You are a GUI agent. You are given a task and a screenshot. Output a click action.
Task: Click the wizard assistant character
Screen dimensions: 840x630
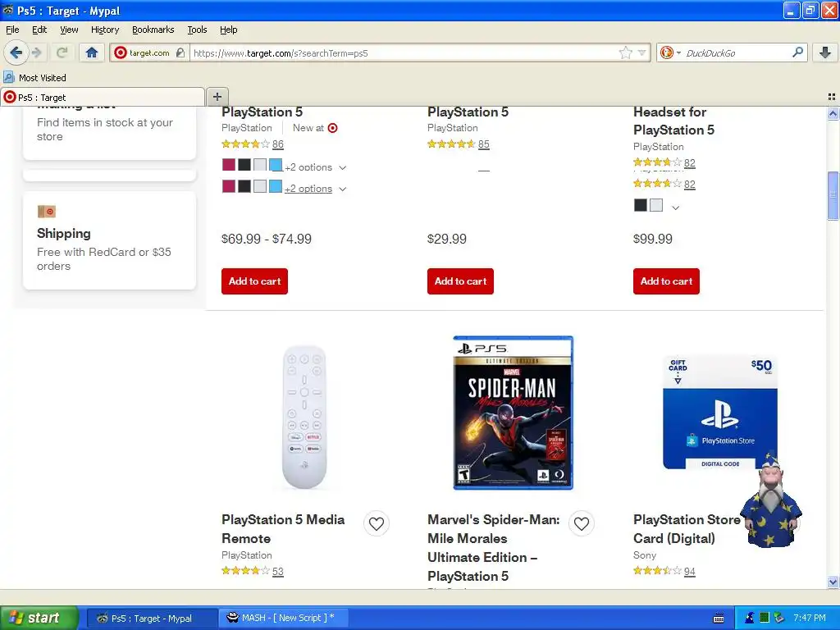click(771, 501)
